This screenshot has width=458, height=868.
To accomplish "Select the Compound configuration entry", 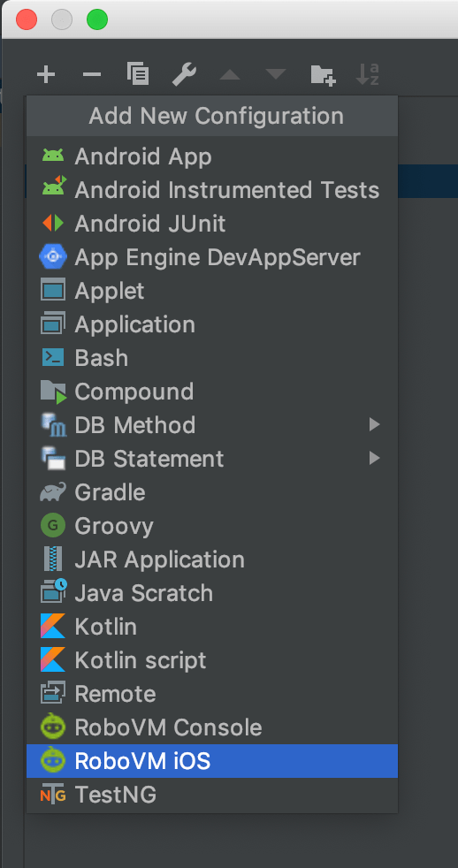I will point(212,392).
